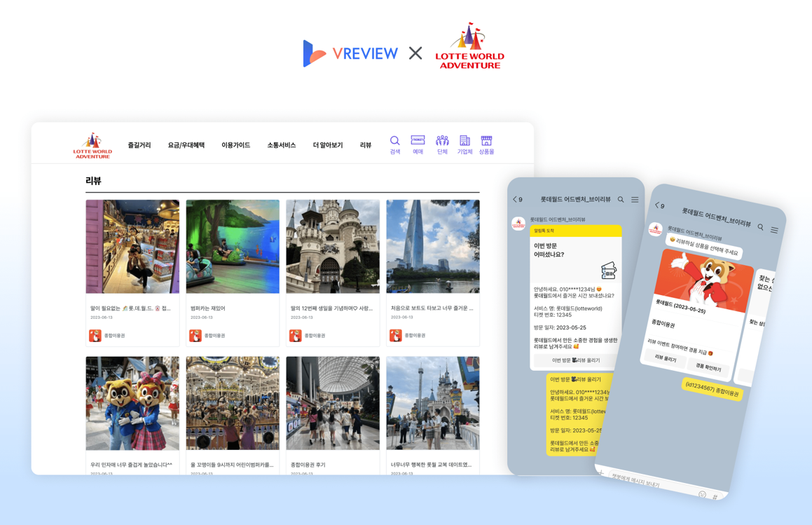Click the back arrow on the left phone chat

click(x=515, y=200)
